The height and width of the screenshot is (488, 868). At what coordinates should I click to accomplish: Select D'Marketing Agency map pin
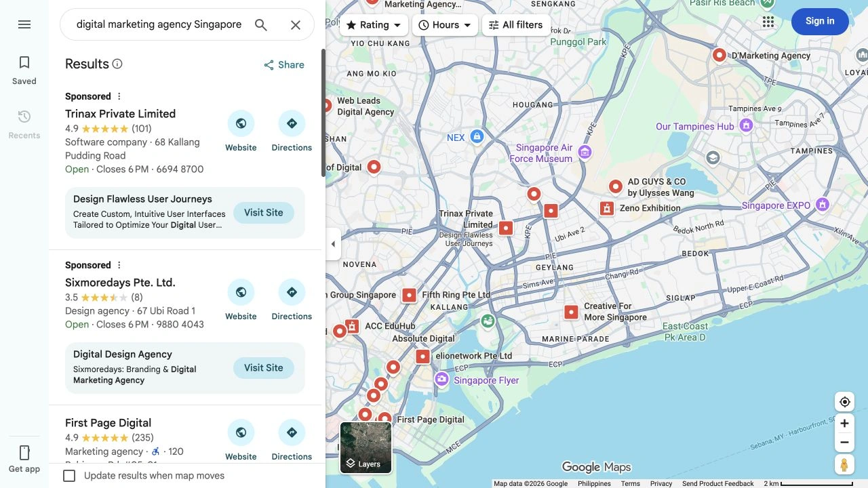(719, 56)
